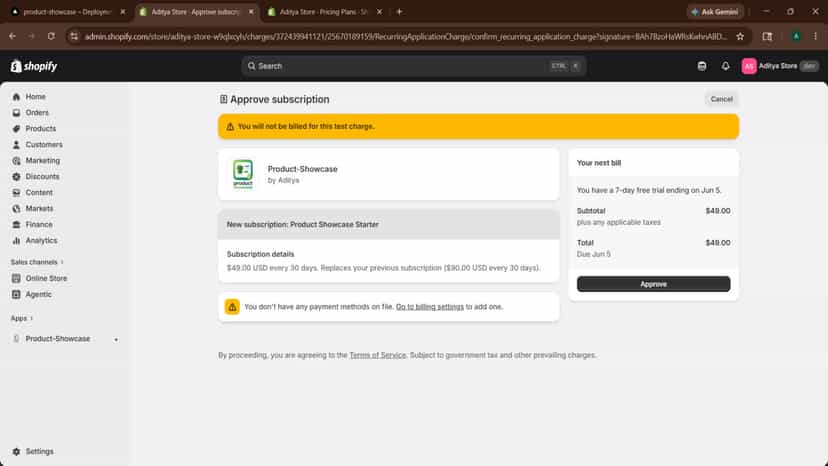Click the Product-Showcase app logo thumbnail
828x466 pixels.
tap(243, 174)
